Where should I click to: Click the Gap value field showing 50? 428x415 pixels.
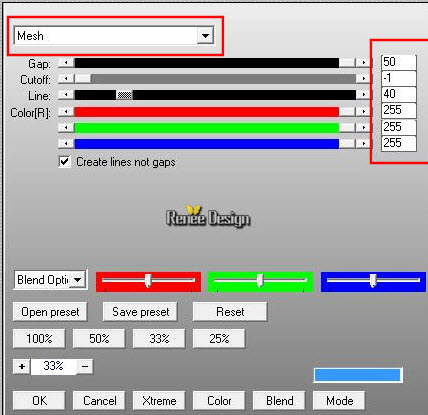(x=399, y=62)
